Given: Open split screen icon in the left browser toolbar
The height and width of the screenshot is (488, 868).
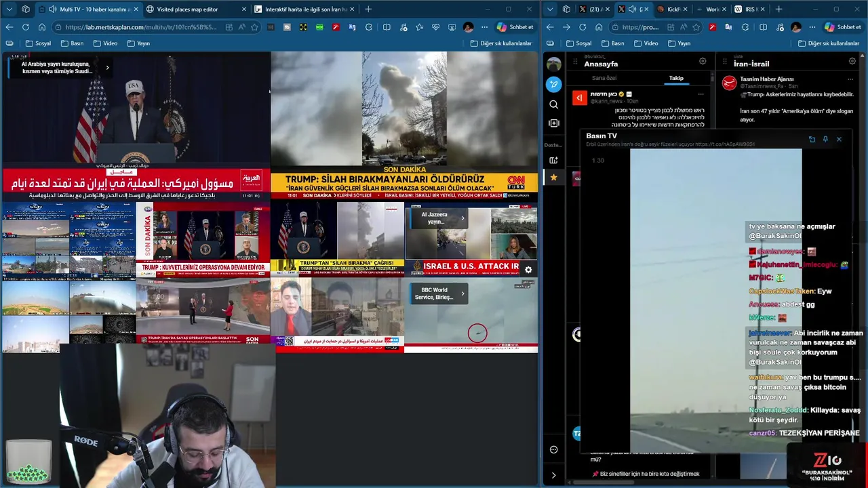Looking at the screenshot, I should pyautogui.click(x=387, y=27).
